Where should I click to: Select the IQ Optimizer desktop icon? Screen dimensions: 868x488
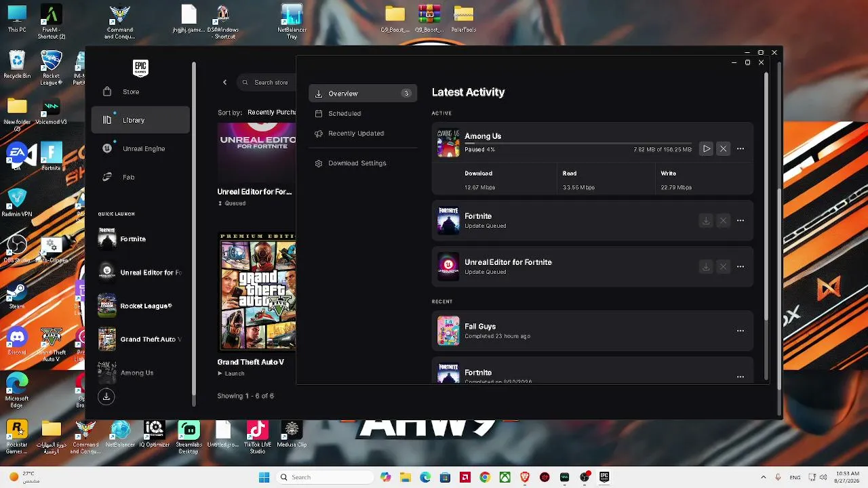(155, 434)
